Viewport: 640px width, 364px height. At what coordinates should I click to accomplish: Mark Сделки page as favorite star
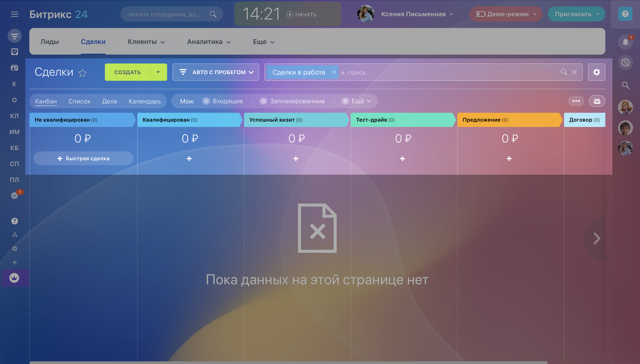click(82, 73)
